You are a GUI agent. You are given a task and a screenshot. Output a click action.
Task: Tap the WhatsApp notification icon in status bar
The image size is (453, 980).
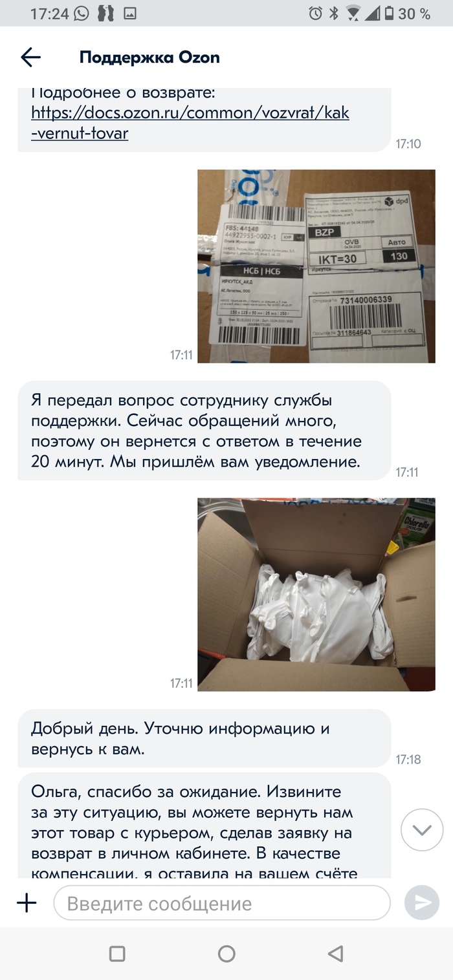(x=81, y=13)
